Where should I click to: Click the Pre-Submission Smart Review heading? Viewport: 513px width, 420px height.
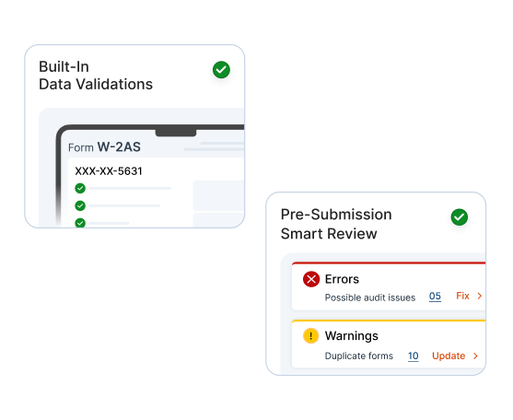(x=336, y=224)
